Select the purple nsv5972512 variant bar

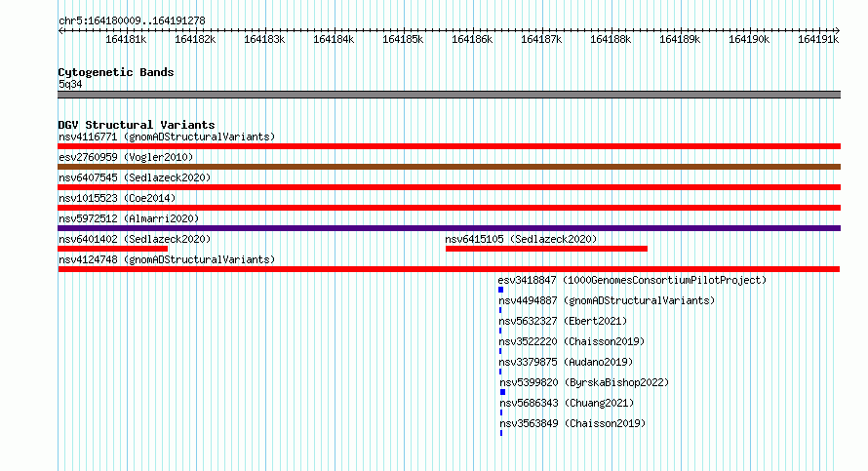[x=449, y=228]
